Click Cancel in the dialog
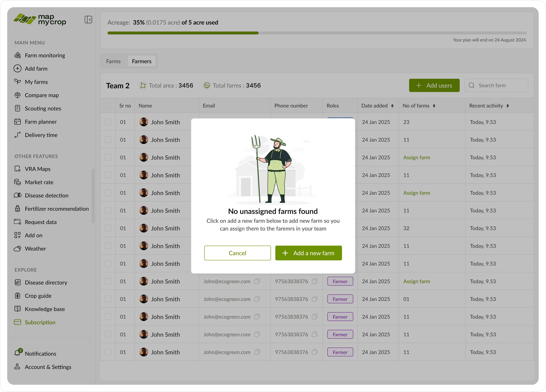The height and width of the screenshot is (392, 546). click(x=237, y=253)
